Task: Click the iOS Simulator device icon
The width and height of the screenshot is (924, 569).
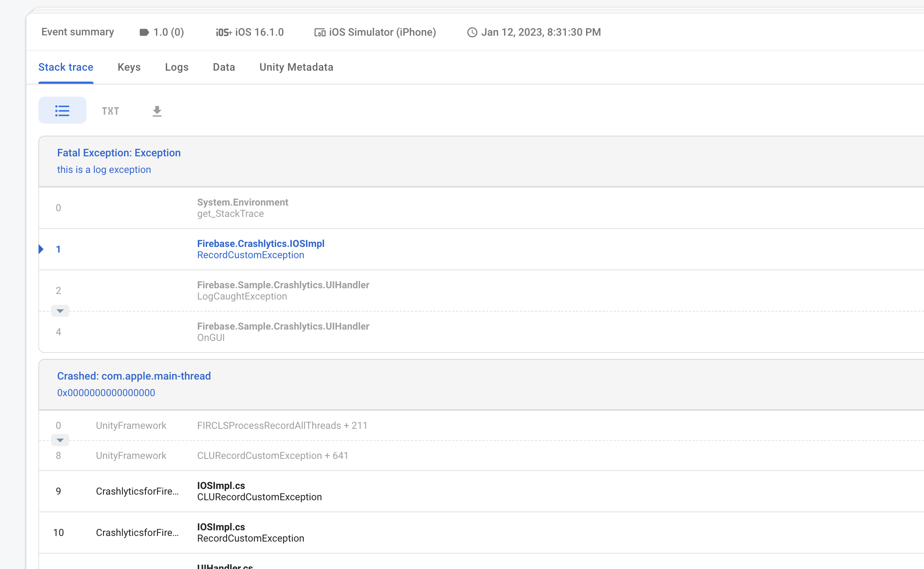Action: (x=320, y=33)
